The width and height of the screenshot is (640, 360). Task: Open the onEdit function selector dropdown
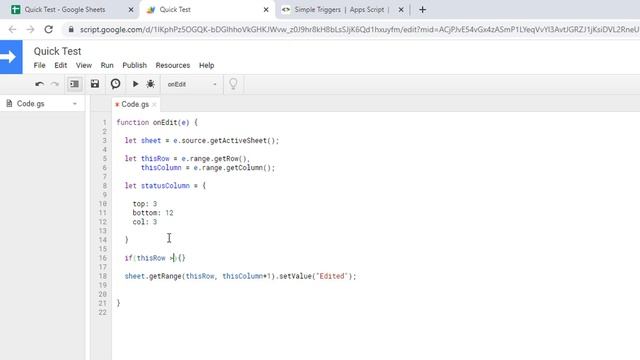pyautogui.click(x=191, y=84)
